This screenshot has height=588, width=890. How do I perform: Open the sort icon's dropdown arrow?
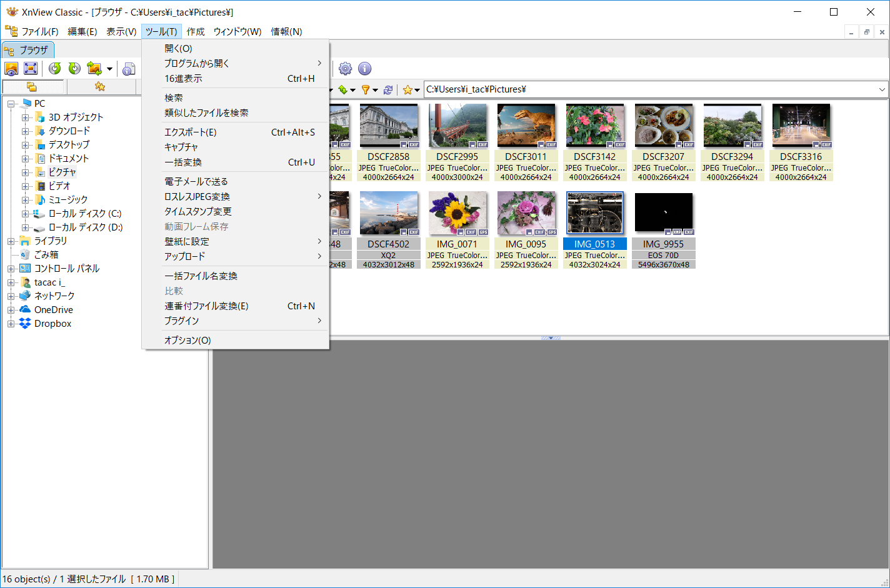pos(352,91)
